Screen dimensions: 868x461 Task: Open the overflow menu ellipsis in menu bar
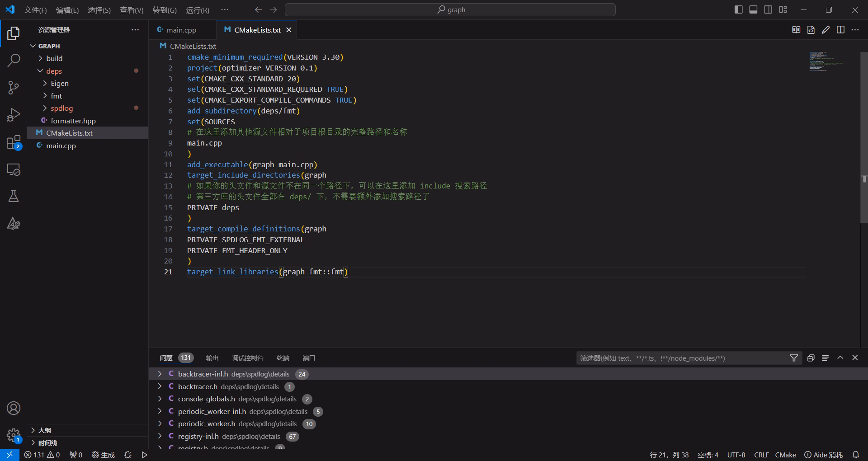(x=225, y=9)
